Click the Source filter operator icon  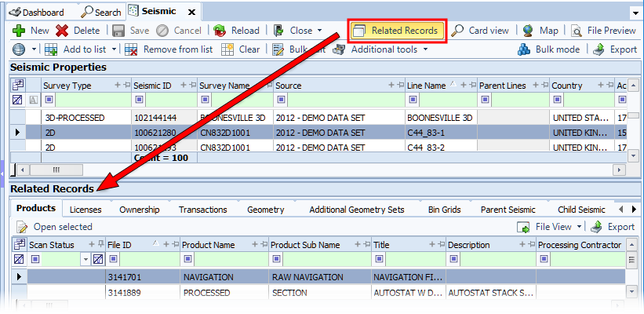[x=282, y=100]
